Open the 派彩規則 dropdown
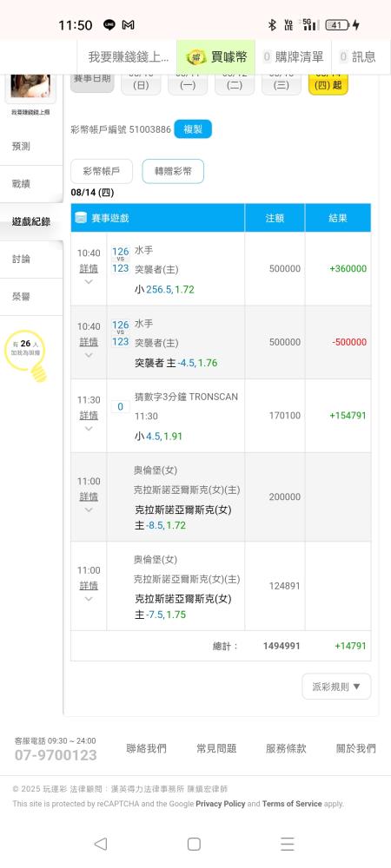391x868 pixels. coord(336,687)
